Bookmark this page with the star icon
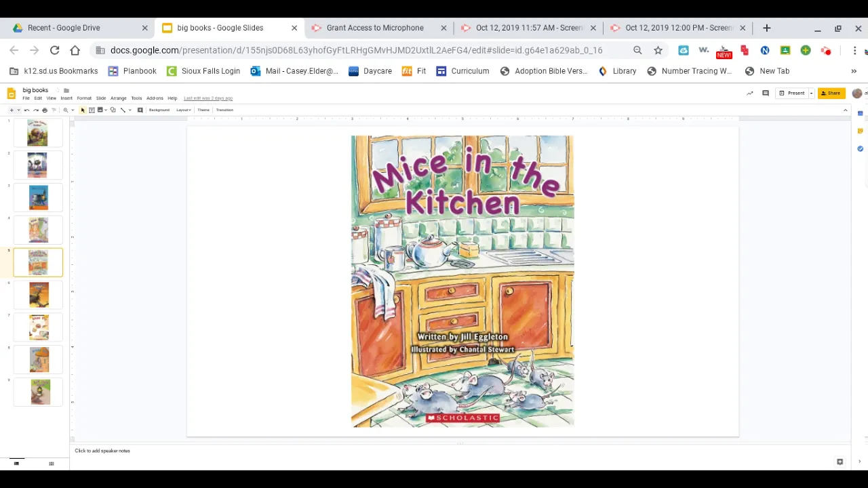Screen dimensions: 868x488 click(x=658, y=50)
